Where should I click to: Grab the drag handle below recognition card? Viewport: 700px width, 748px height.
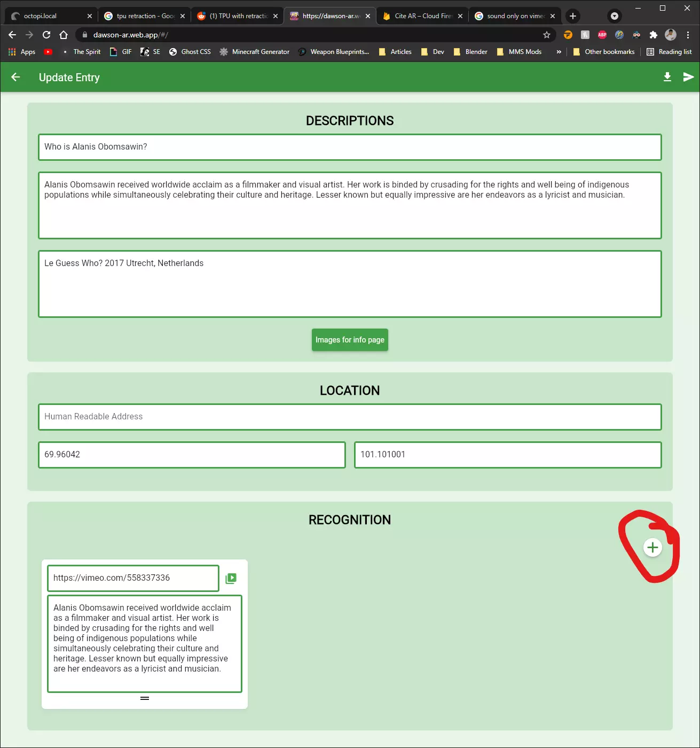point(145,698)
